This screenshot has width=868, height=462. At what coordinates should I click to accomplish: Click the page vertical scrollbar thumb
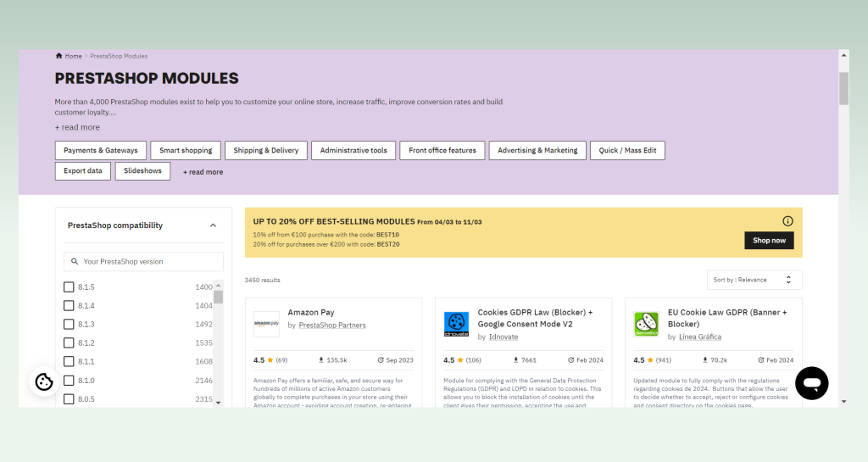(843, 88)
